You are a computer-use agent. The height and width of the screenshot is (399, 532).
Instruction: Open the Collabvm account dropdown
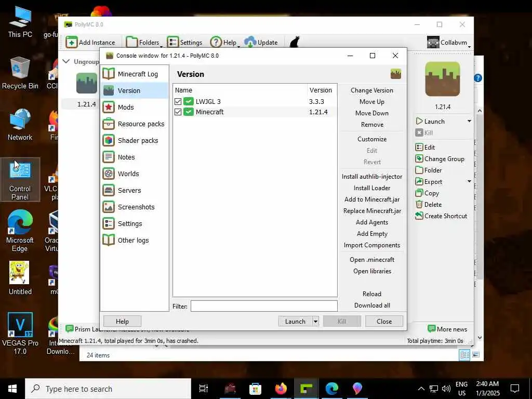pyautogui.click(x=449, y=43)
